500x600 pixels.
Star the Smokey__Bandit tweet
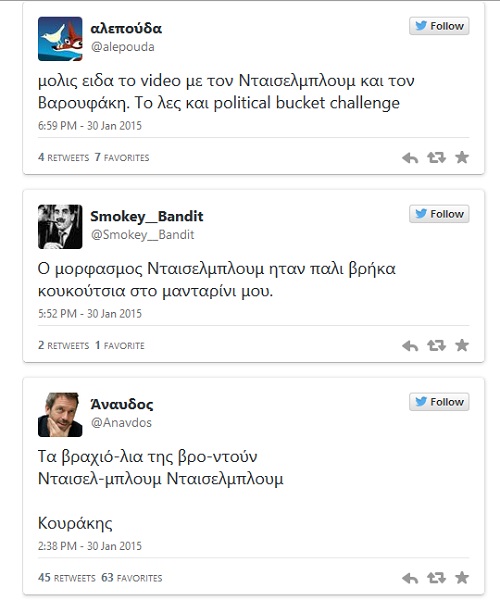tap(462, 345)
